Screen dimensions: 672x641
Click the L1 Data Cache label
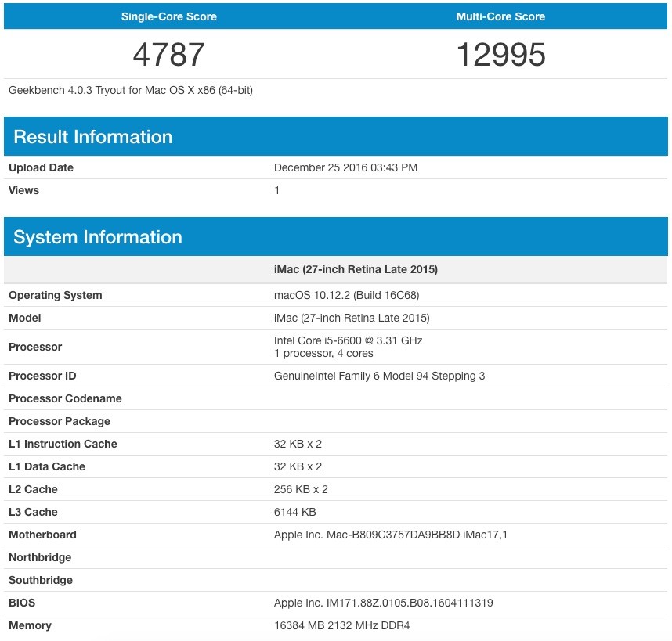pos(47,466)
